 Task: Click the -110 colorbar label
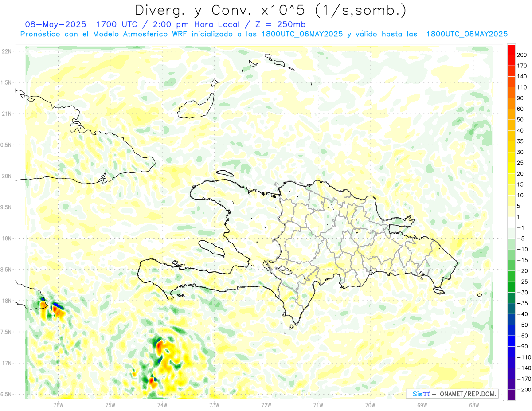pyautogui.click(x=524, y=357)
